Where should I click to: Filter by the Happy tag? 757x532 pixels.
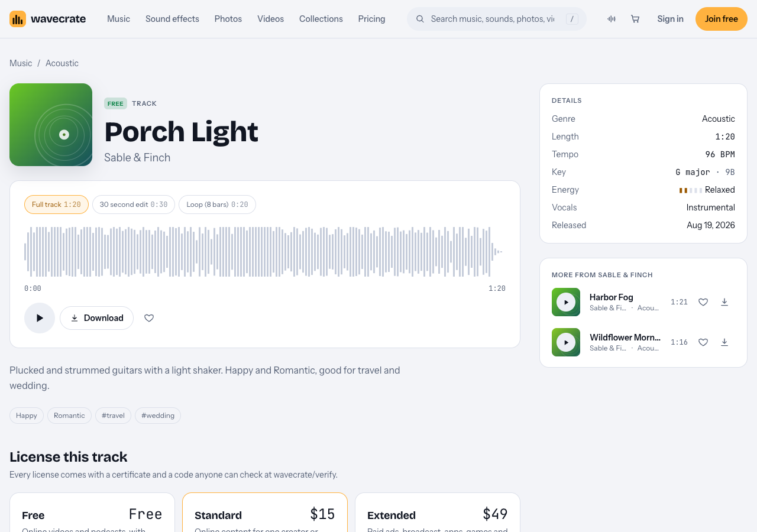coord(27,416)
